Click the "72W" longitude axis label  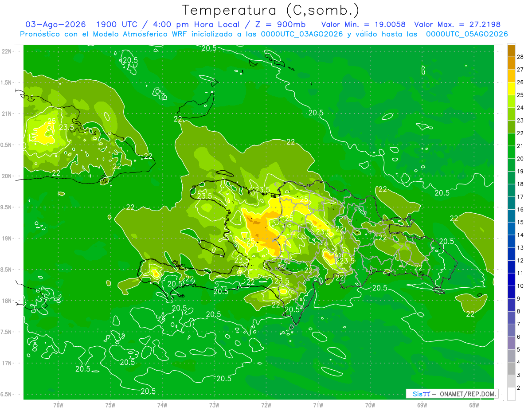(x=266, y=405)
